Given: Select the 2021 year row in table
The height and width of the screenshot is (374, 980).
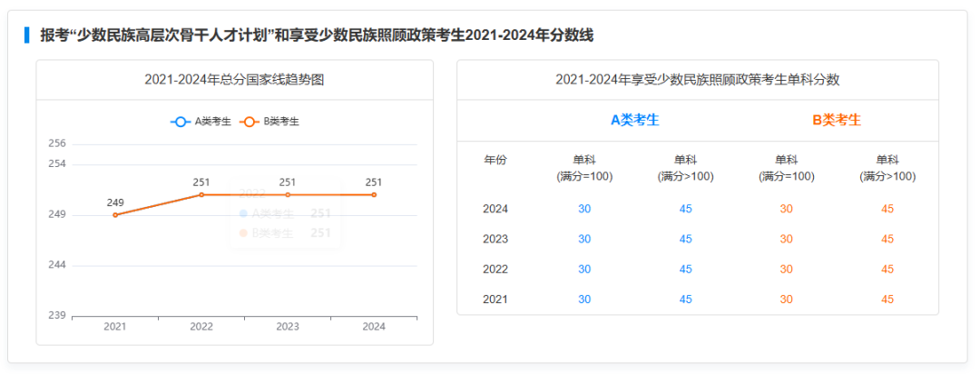Looking at the screenshot, I should [x=495, y=300].
